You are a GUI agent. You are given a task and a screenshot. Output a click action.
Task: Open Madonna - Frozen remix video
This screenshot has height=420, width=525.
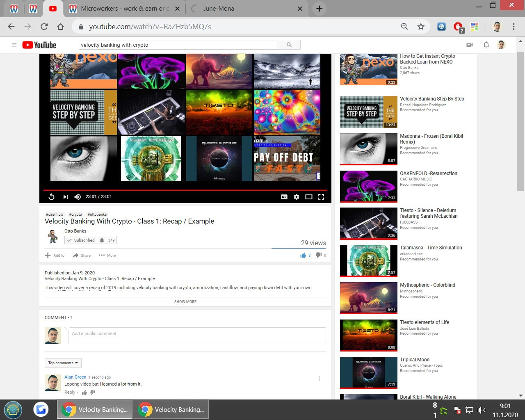pos(431,139)
